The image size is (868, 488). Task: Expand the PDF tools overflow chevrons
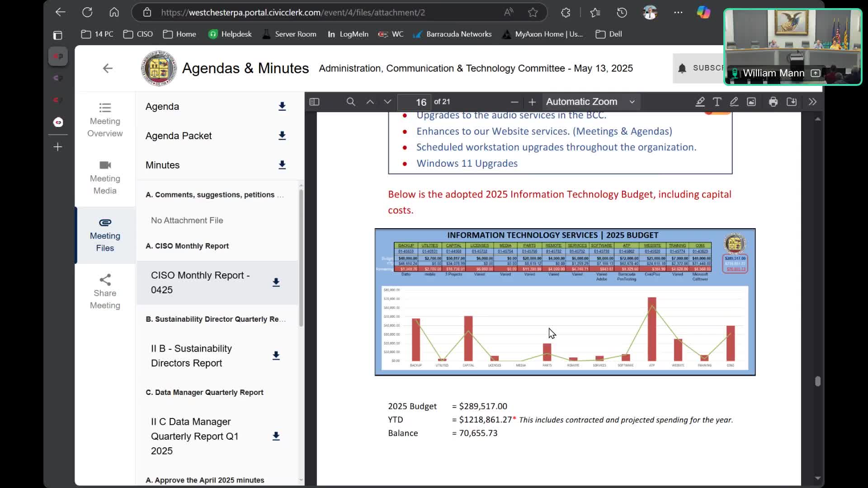(x=812, y=102)
